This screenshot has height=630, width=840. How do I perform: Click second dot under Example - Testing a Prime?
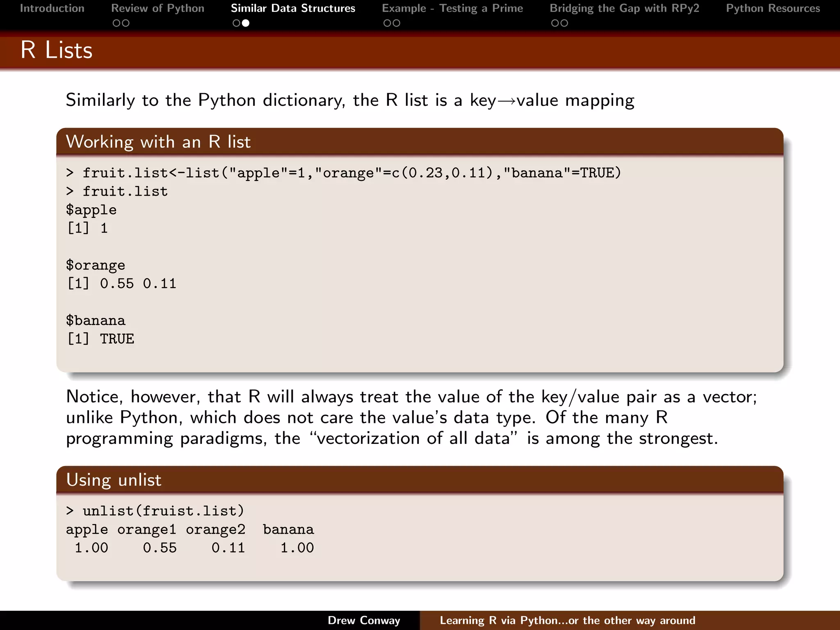coord(396,23)
